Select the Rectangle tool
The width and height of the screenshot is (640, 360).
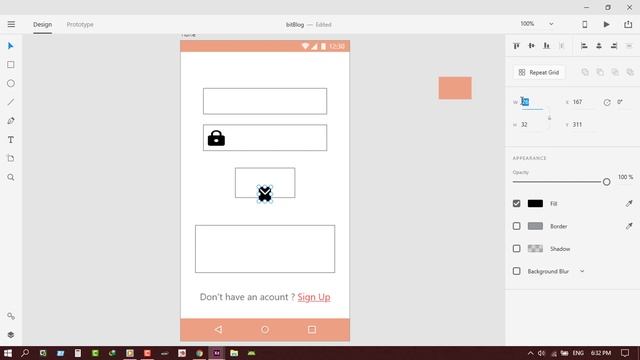[x=11, y=64]
